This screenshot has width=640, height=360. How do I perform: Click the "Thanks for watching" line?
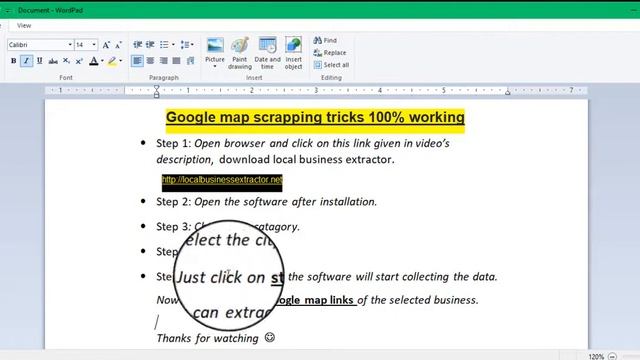click(216, 338)
